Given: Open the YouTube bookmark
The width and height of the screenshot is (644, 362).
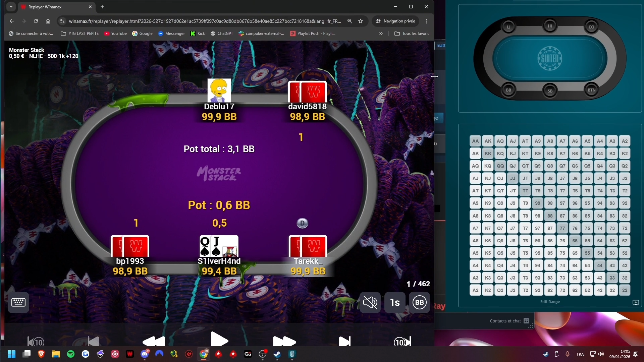Looking at the screenshot, I should (115, 34).
